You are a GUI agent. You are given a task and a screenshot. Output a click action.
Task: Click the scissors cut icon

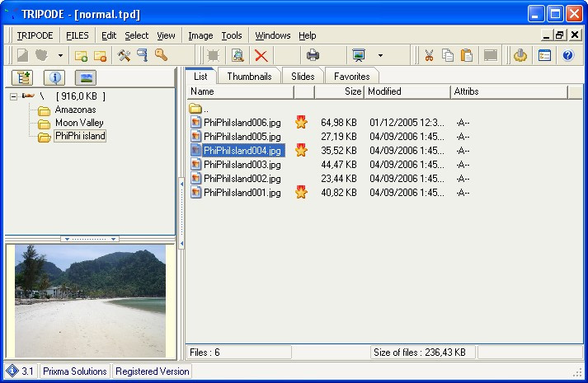point(429,56)
